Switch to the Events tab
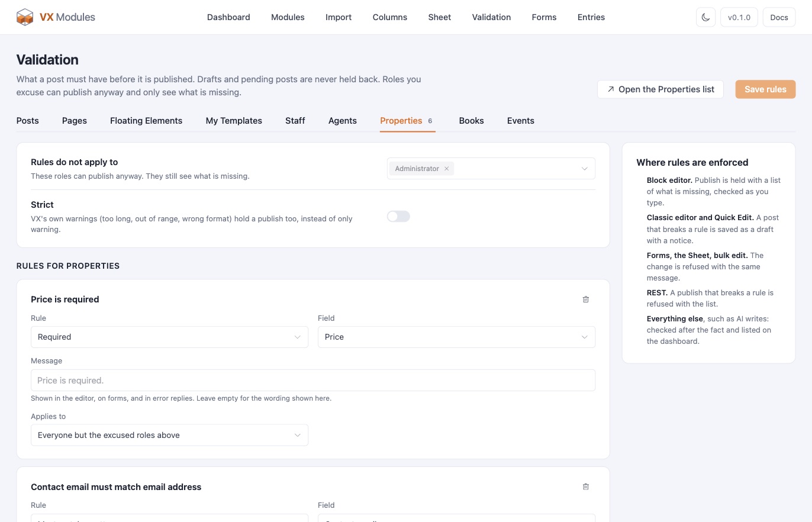 point(521,121)
